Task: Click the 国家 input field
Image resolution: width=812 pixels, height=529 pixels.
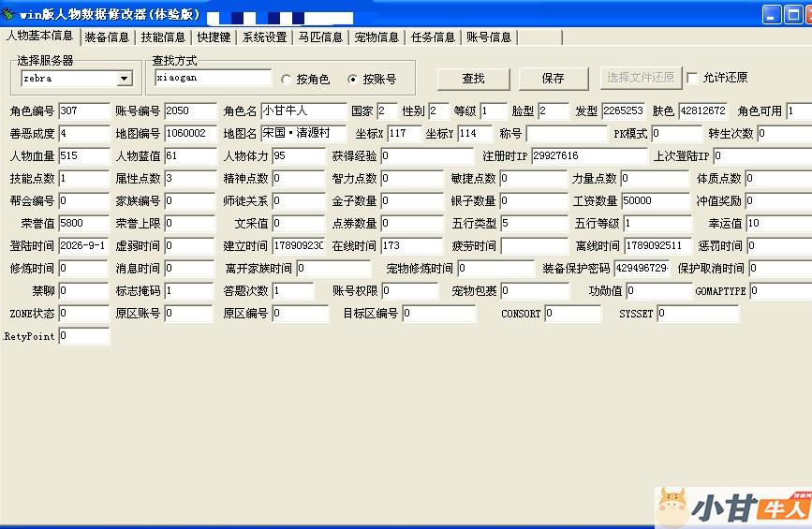Action: pos(387,110)
